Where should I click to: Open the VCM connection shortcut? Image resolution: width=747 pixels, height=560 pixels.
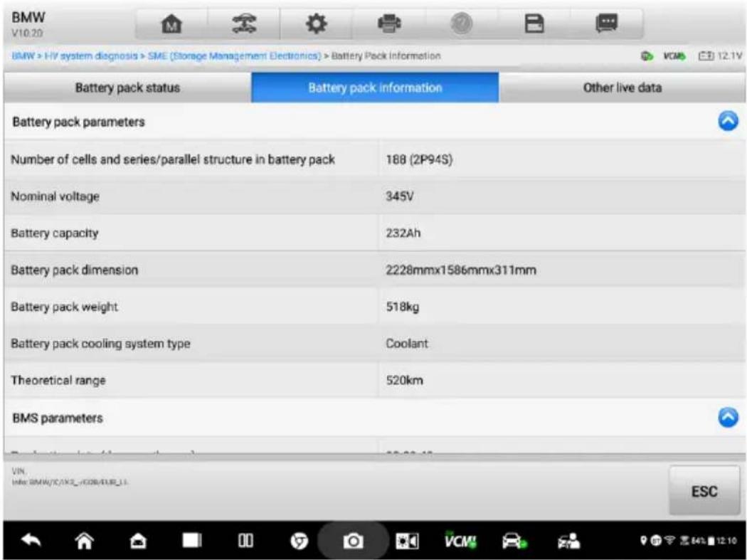(x=460, y=541)
